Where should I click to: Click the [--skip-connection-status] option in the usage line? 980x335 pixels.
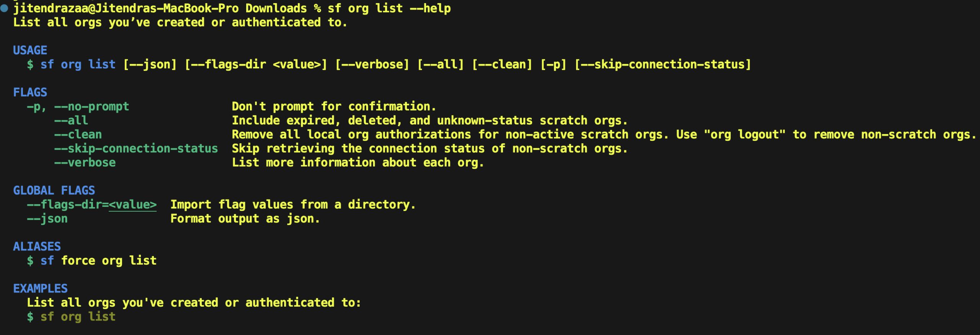[x=663, y=64]
